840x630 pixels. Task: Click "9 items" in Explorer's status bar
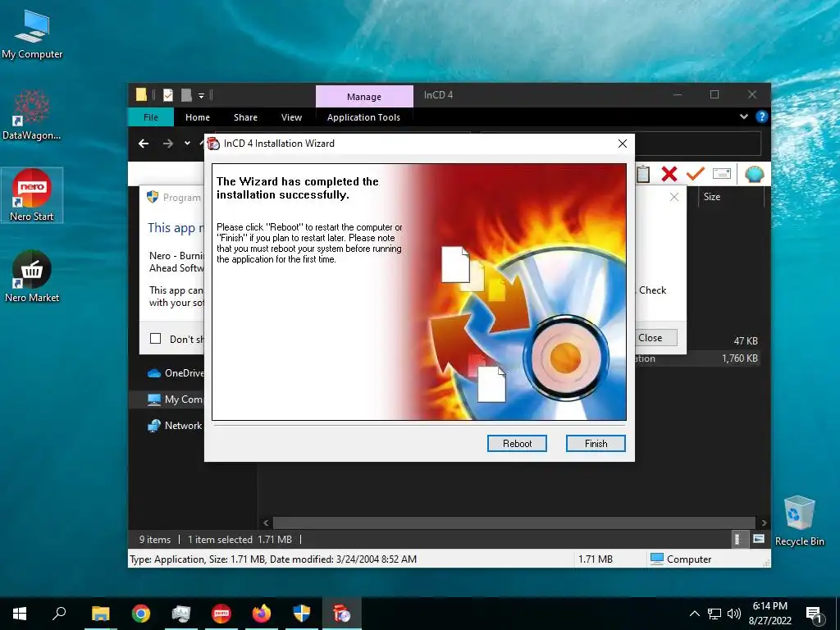point(155,540)
